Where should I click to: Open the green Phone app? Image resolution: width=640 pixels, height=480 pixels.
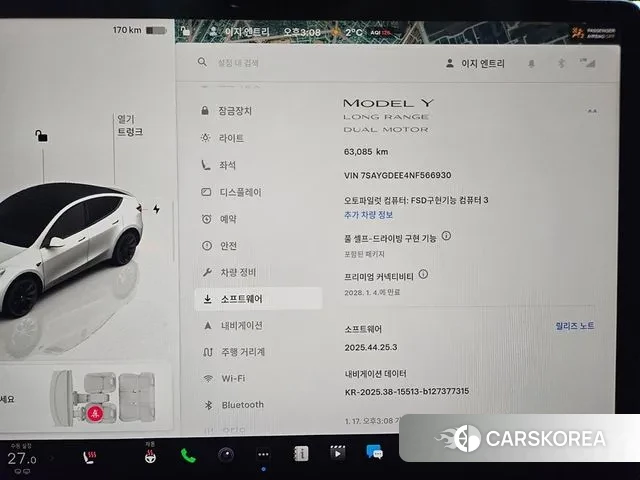pos(188,456)
